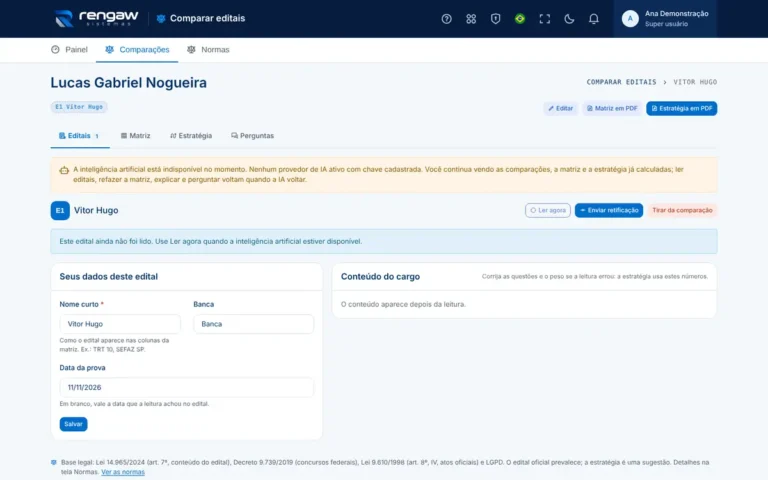Open the Perguntas tab
Viewport: 768px width, 480px height.
click(252, 136)
